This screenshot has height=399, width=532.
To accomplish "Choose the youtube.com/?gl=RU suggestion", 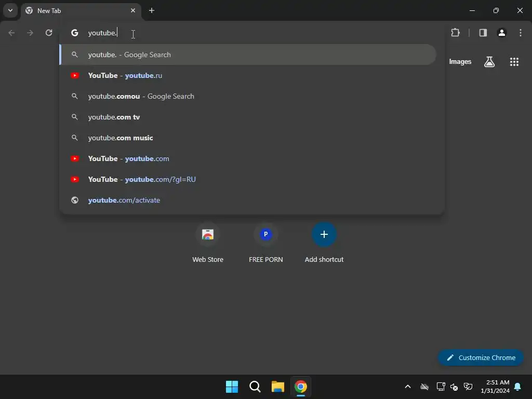I will 248,179.
